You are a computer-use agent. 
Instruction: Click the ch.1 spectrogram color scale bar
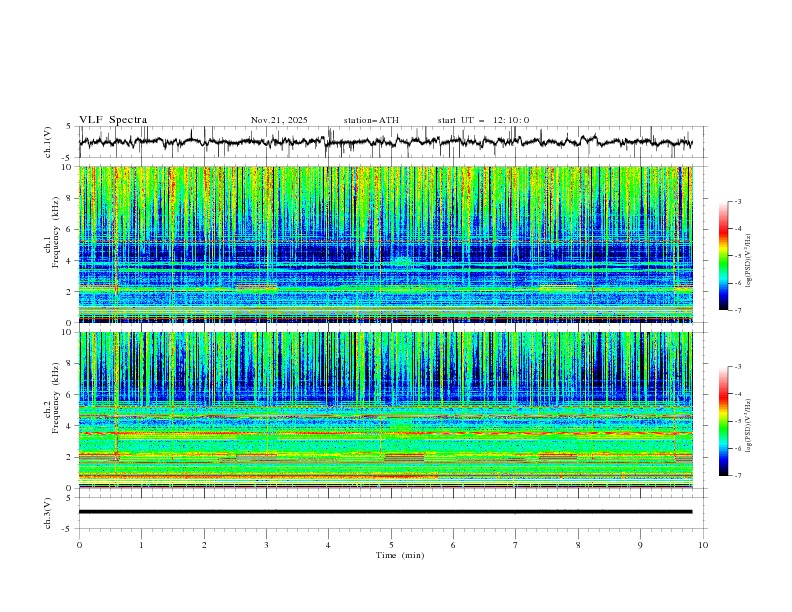[723, 256]
